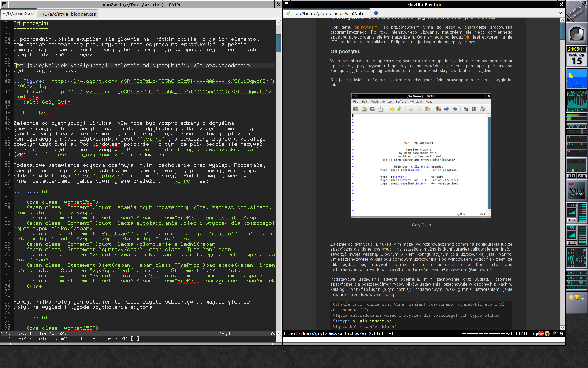Click the NoScript S status bar icon

561,334
